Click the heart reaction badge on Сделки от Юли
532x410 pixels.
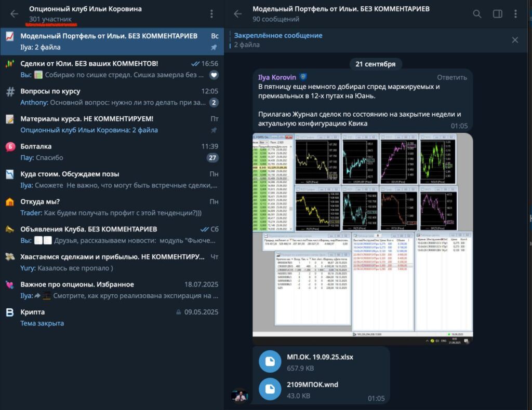[214, 75]
